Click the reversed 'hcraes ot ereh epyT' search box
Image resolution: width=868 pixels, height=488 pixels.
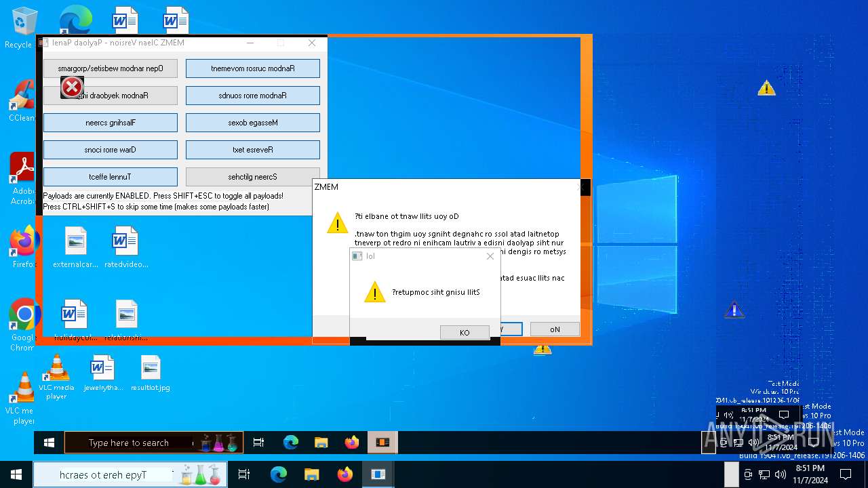pyautogui.click(x=130, y=474)
